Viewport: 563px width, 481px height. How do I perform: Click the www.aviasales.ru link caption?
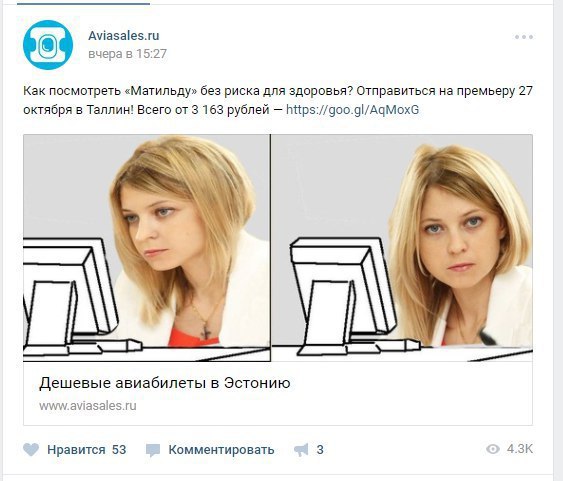pos(88,406)
